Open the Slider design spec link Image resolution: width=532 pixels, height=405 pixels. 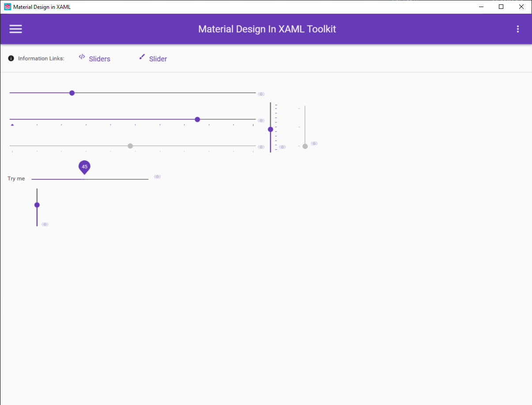click(153, 58)
